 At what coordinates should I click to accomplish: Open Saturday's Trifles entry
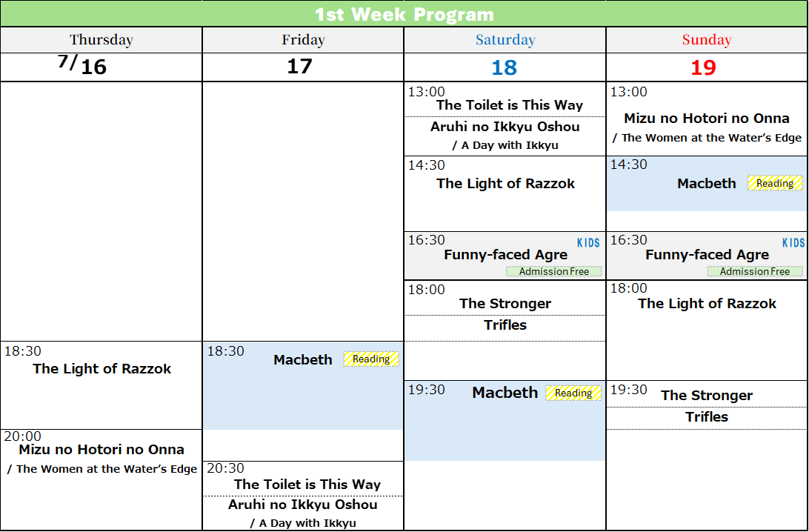pyautogui.click(x=505, y=325)
